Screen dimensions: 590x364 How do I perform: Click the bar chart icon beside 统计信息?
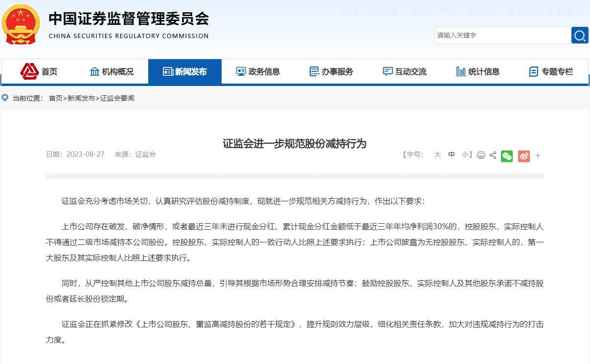tap(461, 72)
